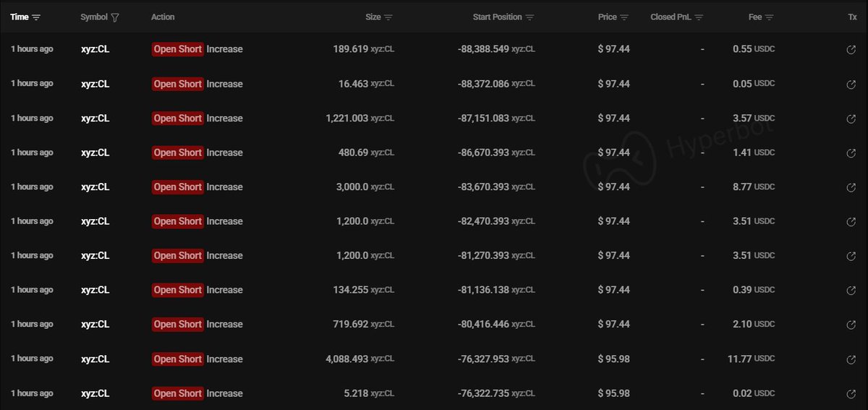Open transaction link for 1,221.003 size row
The width and height of the screenshot is (868, 410).
851,119
